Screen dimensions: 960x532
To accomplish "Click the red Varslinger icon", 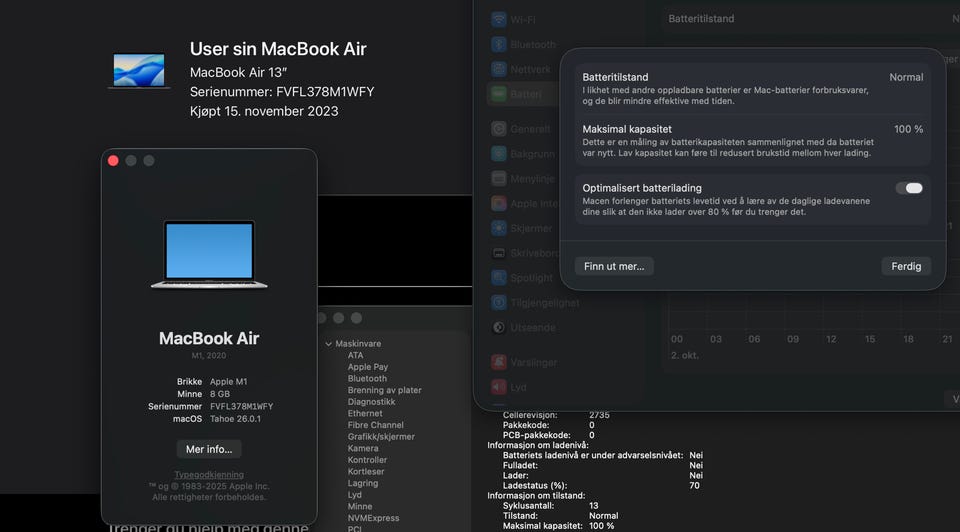I will (x=499, y=362).
